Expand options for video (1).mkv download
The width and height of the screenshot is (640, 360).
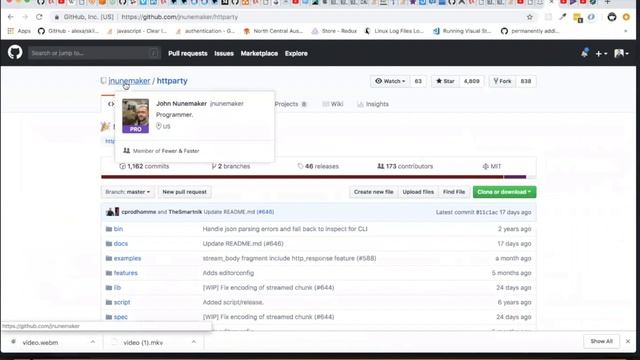tap(194, 342)
